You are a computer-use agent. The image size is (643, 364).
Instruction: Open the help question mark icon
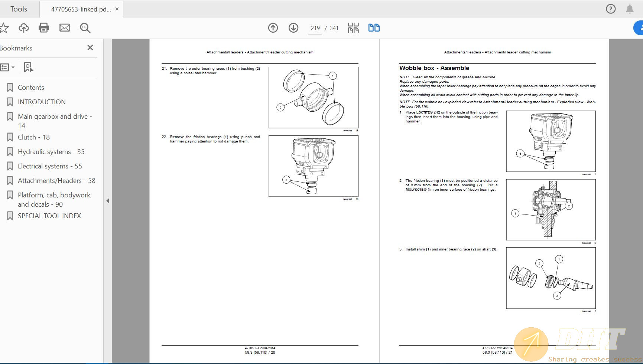[x=611, y=9]
